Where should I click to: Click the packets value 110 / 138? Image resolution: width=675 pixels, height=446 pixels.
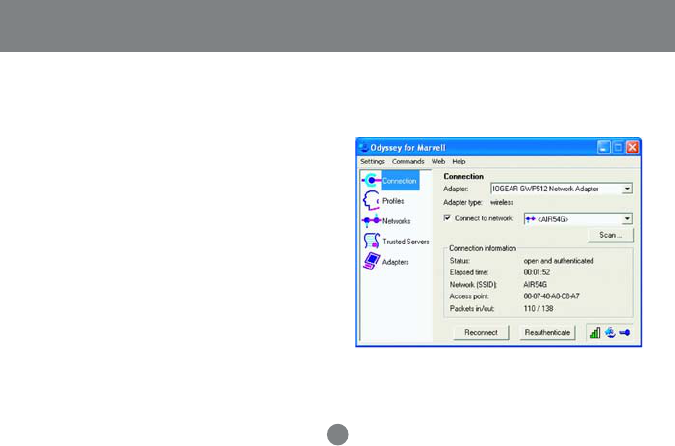[538, 309]
